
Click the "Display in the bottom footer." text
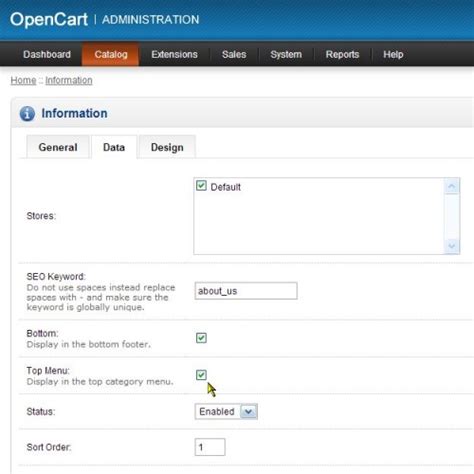[x=88, y=344]
